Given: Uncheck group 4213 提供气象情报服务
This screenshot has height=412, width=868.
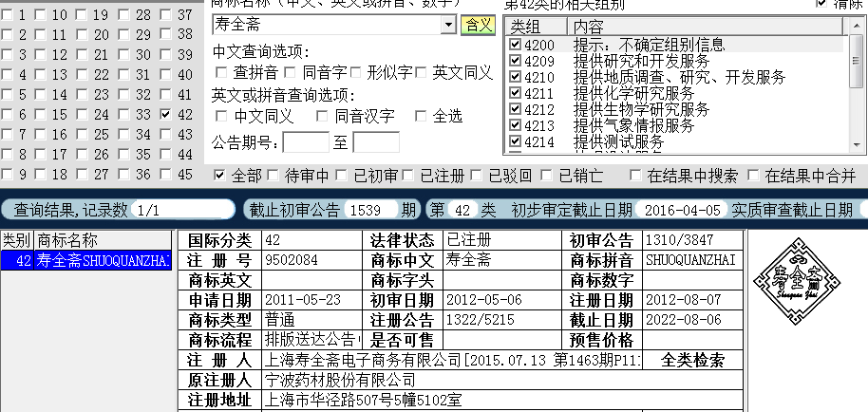Looking at the screenshot, I should pyautogui.click(x=516, y=125).
